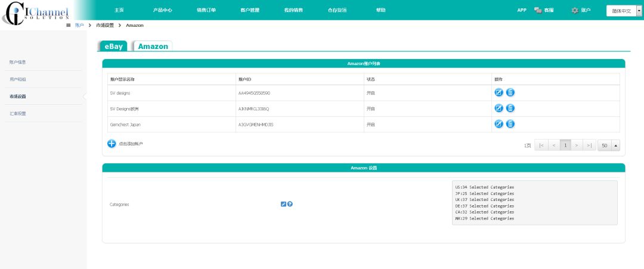Viewport: 644px width, 269px height.
Task: Open the page size 50 dropdown arrow
Action: pos(615,146)
